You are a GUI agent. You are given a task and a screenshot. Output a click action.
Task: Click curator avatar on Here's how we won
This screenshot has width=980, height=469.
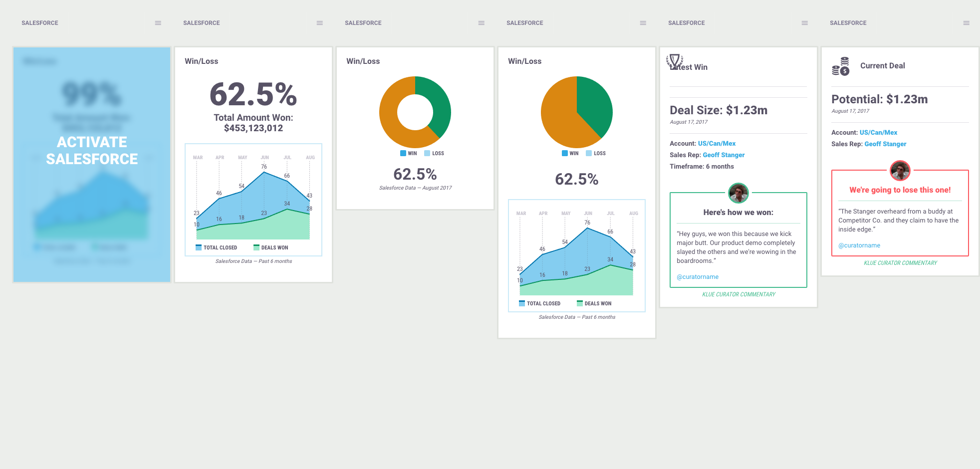(738, 193)
